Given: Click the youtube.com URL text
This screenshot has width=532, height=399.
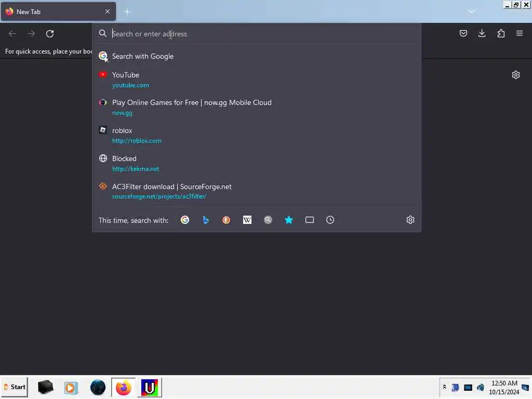Looking at the screenshot, I should coord(130,85).
